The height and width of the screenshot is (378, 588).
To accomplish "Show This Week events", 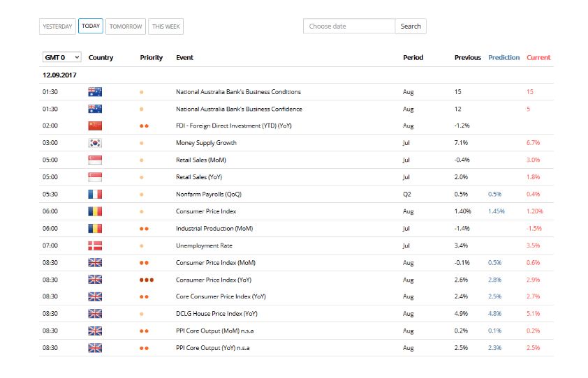I will coord(166,27).
